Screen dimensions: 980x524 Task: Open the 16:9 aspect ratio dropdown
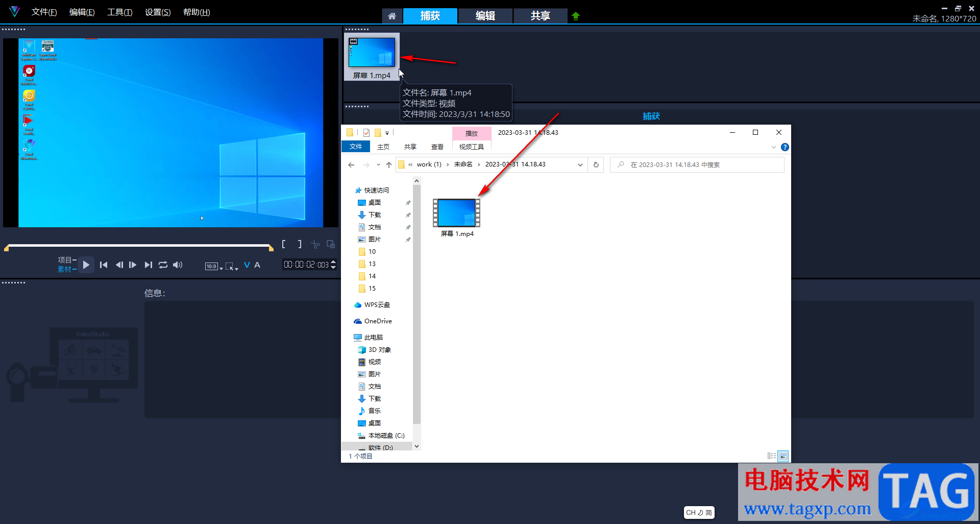coord(214,266)
